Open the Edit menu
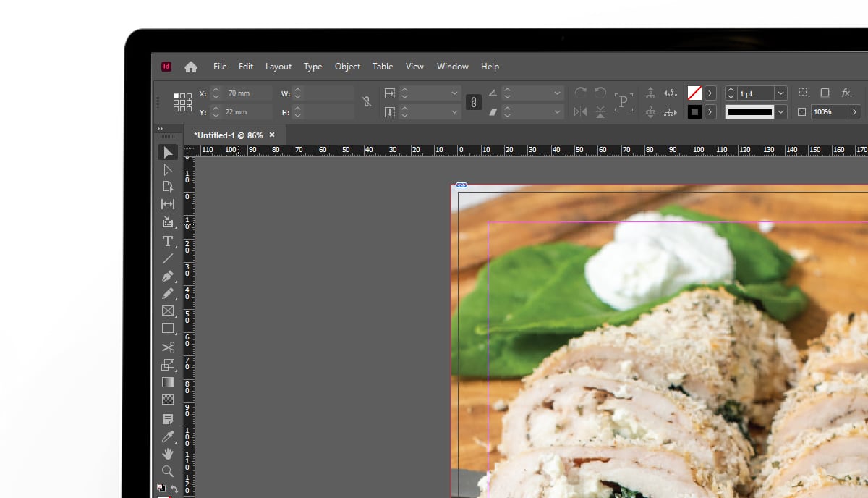 coord(246,67)
